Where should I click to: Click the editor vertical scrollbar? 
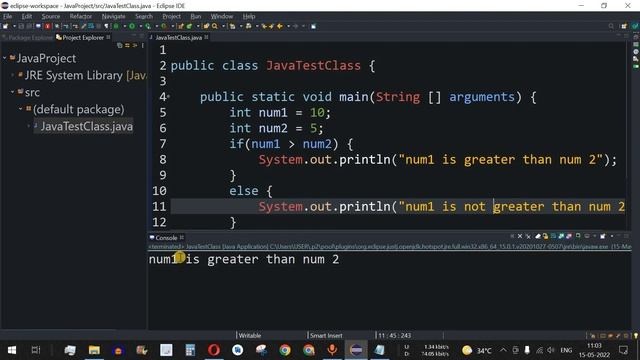[628, 110]
